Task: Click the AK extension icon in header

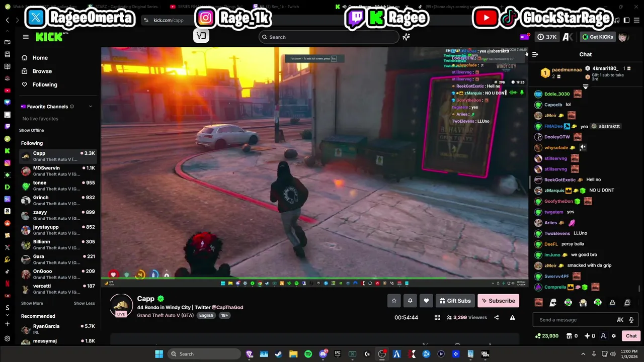Action: coord(568,37)
